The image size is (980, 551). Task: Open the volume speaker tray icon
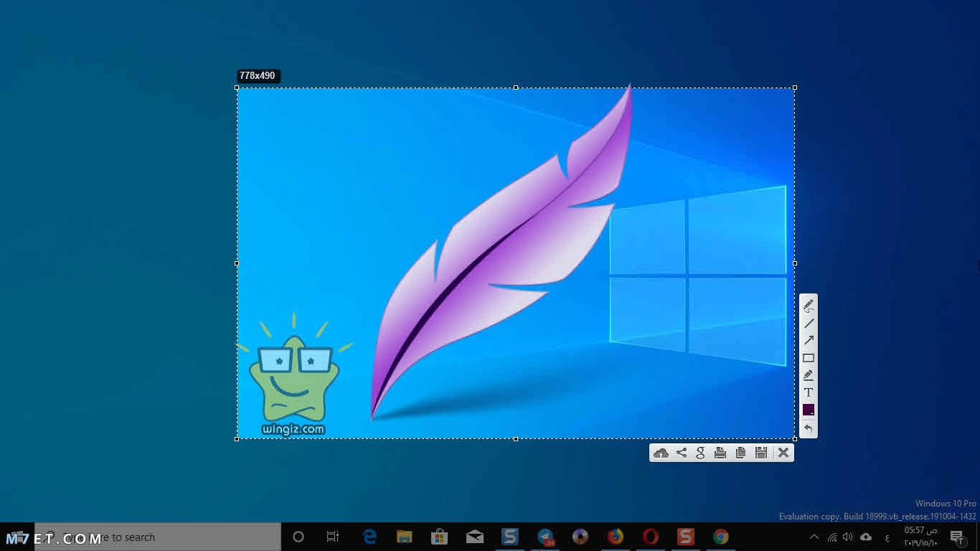pyautogui.click(x=848, y=537)
